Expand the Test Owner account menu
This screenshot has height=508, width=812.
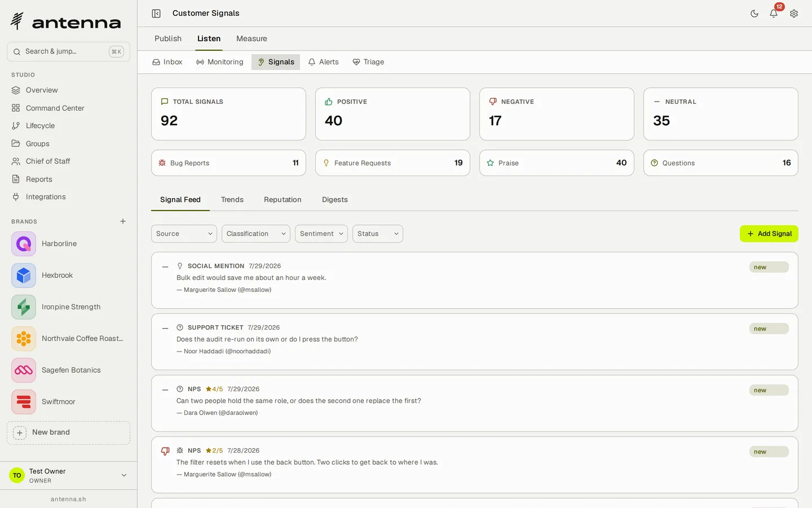click(68, 476)
